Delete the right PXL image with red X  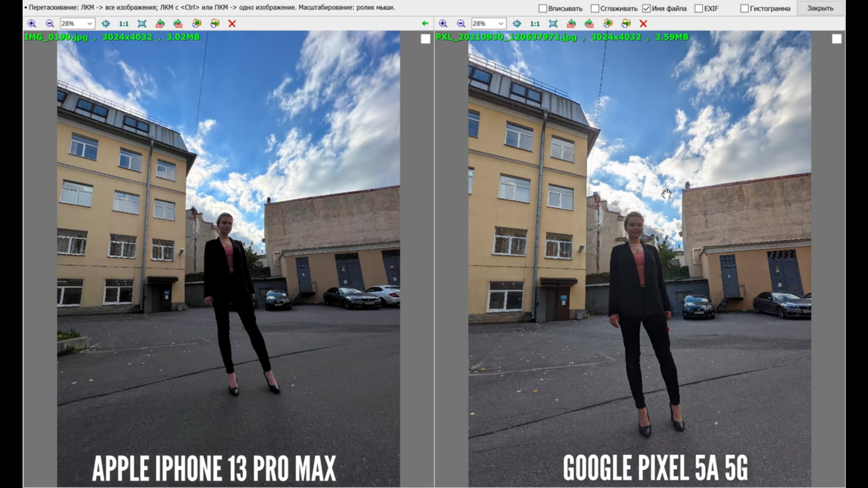[643, 23]
